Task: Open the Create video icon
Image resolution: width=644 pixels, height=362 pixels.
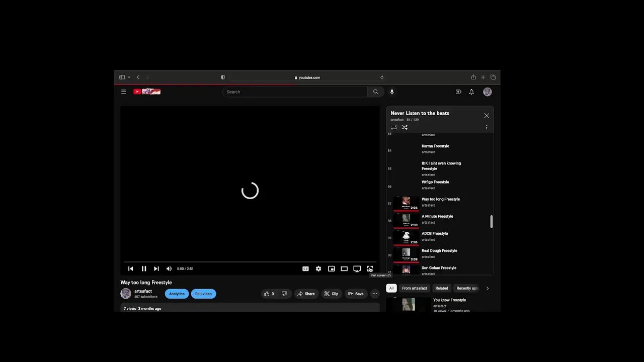Action: point(458,92)
